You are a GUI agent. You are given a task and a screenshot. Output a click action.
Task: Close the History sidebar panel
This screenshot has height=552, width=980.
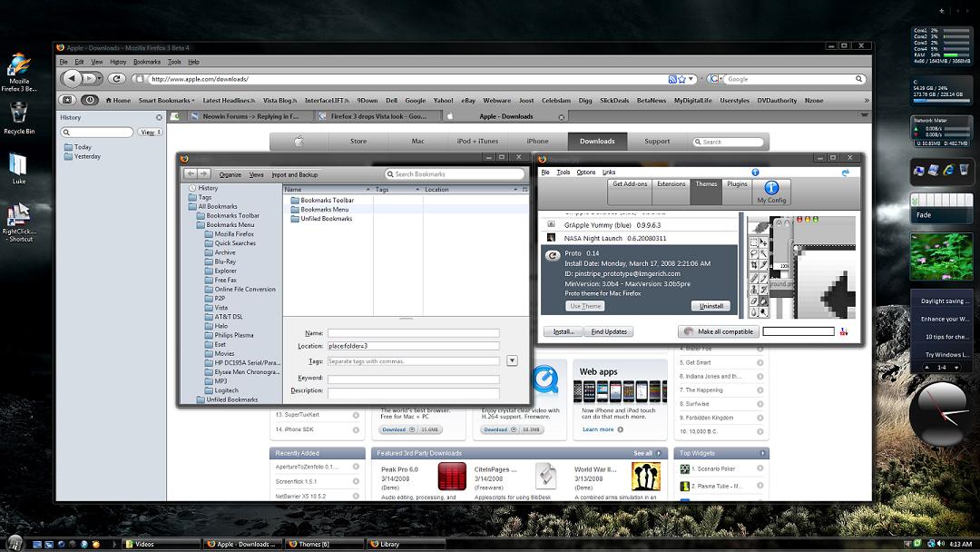159,117
